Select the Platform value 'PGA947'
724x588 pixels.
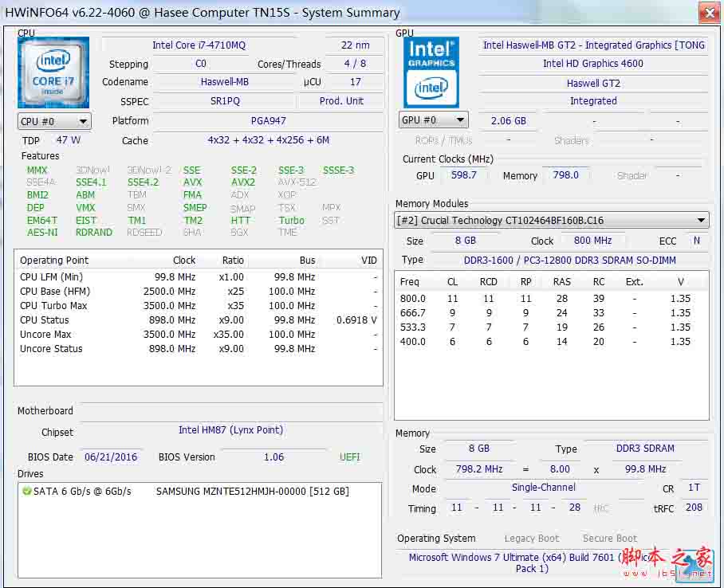pos(268,121)
